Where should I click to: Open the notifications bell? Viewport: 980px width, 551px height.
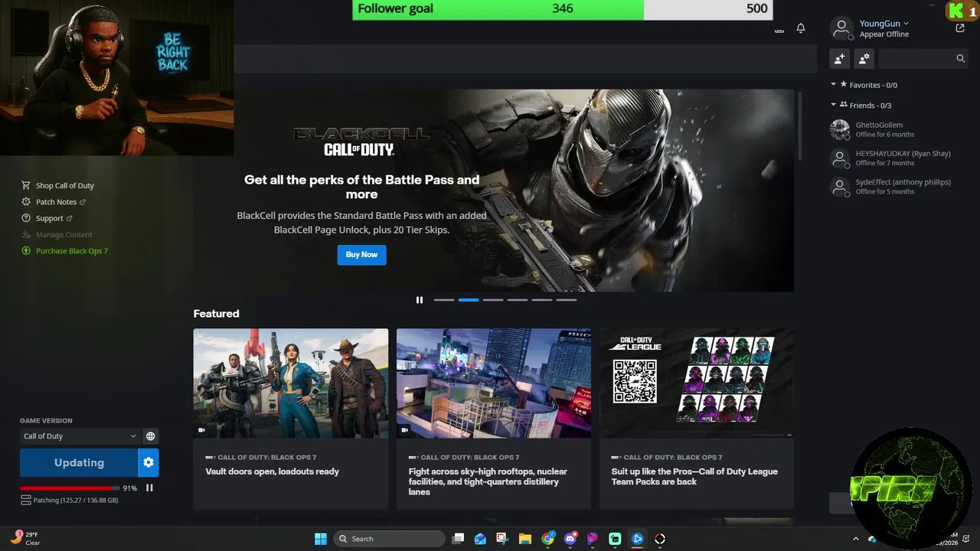coord(801,28)
